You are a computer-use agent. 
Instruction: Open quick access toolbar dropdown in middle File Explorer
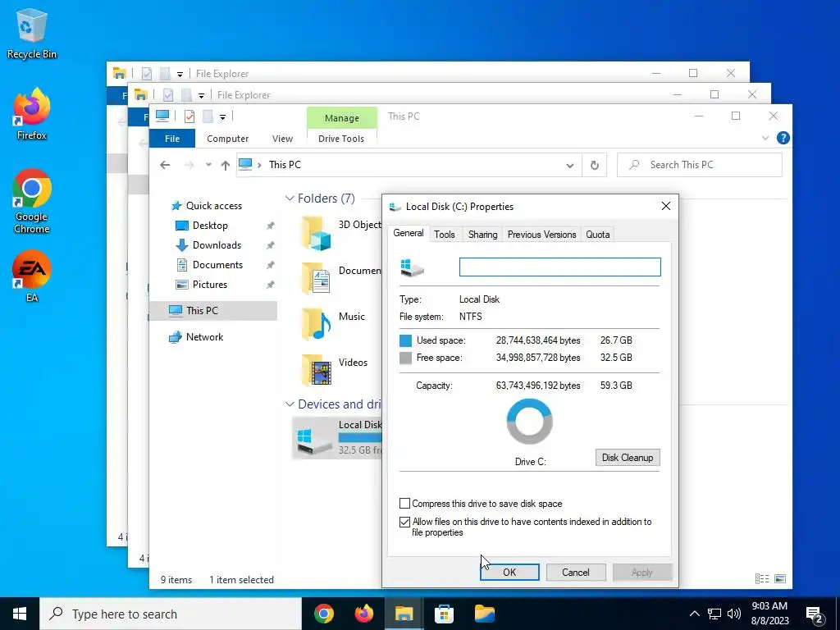[x=201, y=95]
